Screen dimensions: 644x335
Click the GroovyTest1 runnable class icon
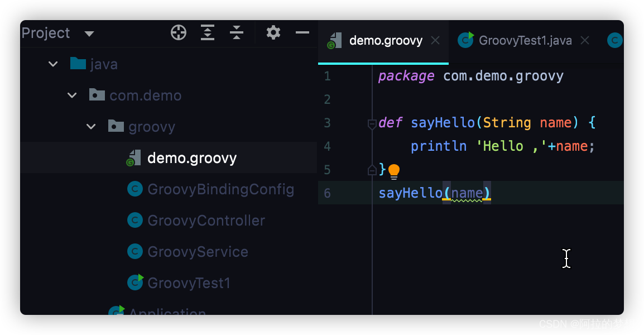click(x=135, y=282)
